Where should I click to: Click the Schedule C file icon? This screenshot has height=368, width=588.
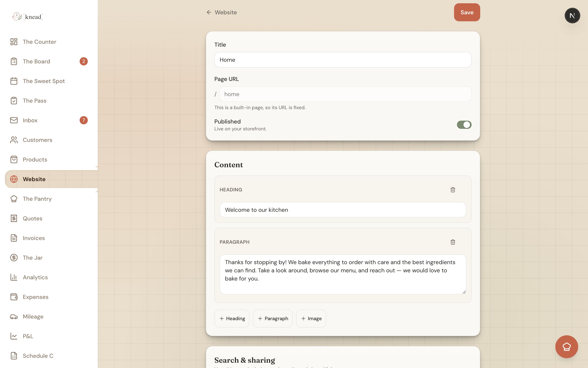coord(14,356)
